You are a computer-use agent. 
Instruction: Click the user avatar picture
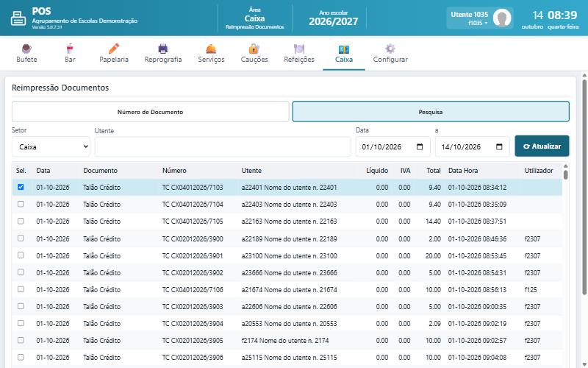[502, 18]
